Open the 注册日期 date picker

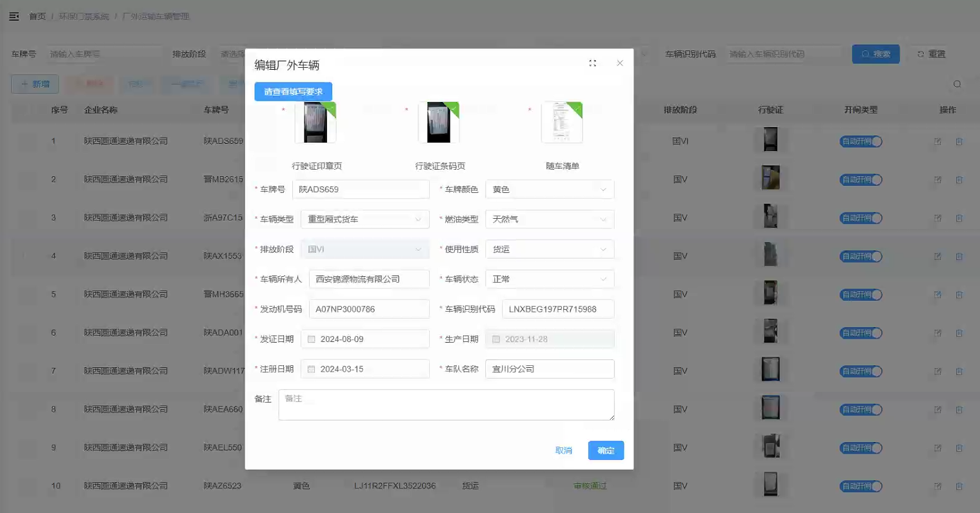pyautogui.click(x=365, y=369)
